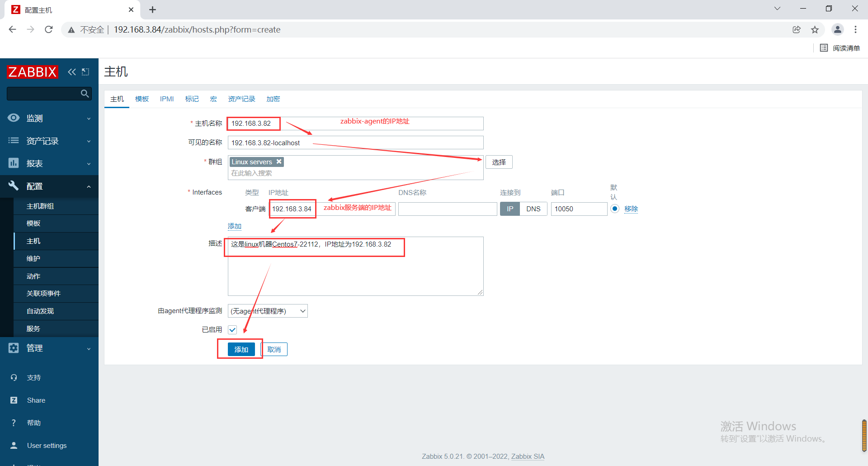Set connect-to mode to DNS
The image size is (868, 466).
coord(533,209)
